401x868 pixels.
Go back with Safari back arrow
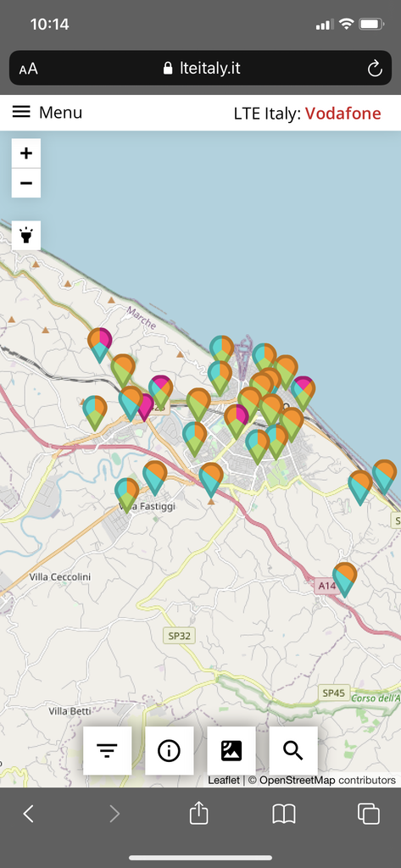(29, 814)
